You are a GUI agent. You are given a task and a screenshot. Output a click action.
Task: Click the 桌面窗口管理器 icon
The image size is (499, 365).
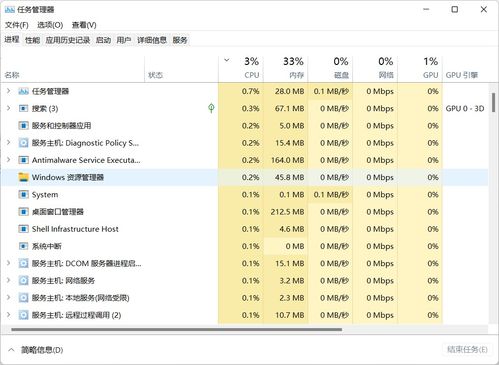pos(23,212)
